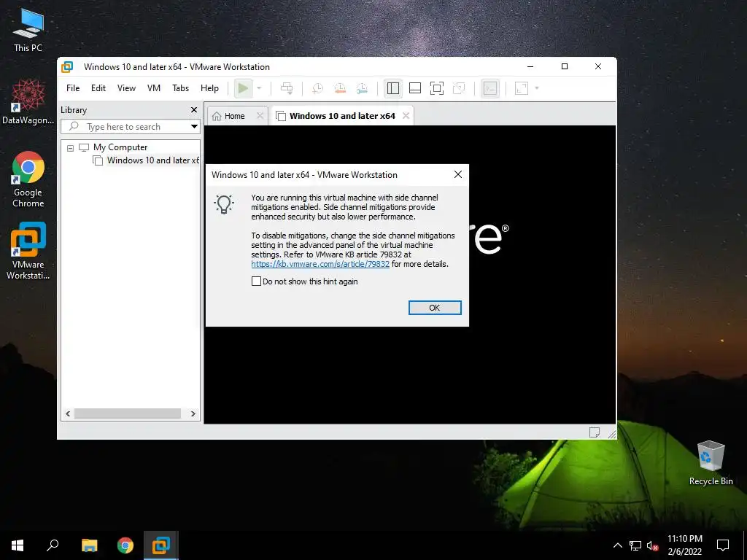
Task: Open stretch guest dropdown arrow
Action: [x=537, y=88]
